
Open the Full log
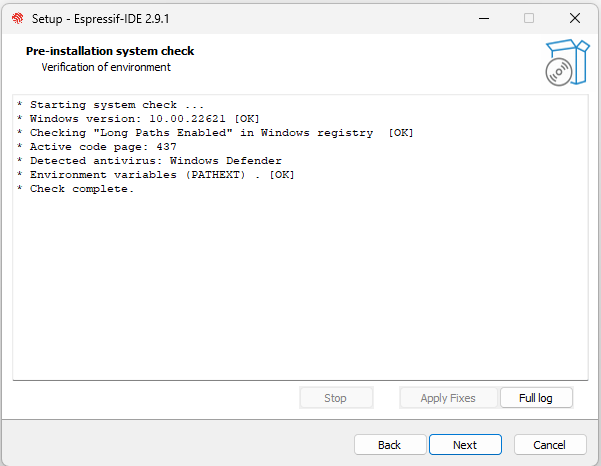pos(536,398)
